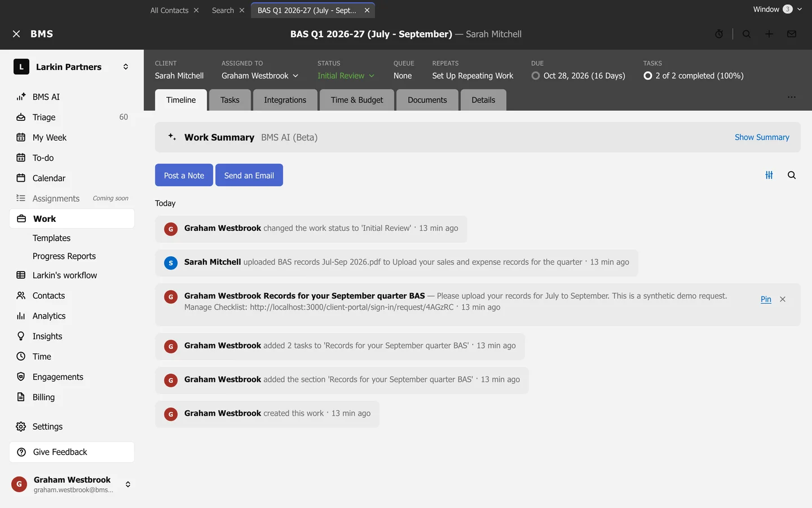The image size is (812, 508).
Task: Search the timeline with magnifier icon
Action: [x=792, y=175]
